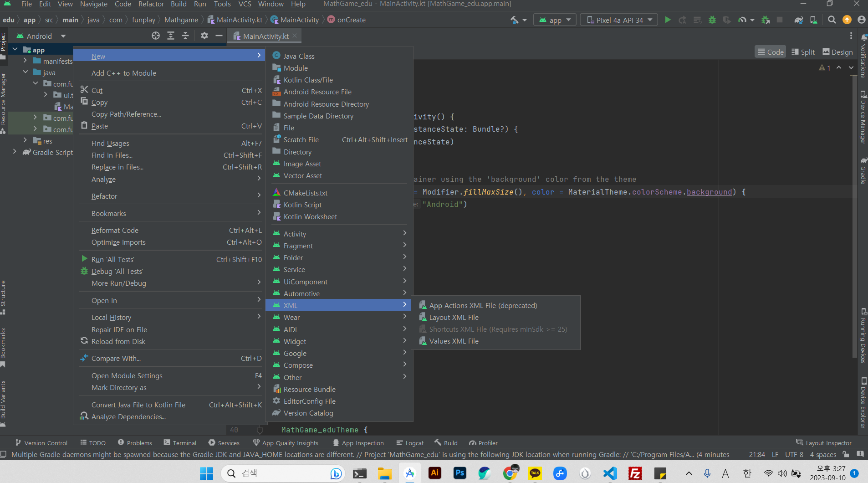Open Device Explorer side panel
This screenshot has width=868, height=483.
coord(863,403)
